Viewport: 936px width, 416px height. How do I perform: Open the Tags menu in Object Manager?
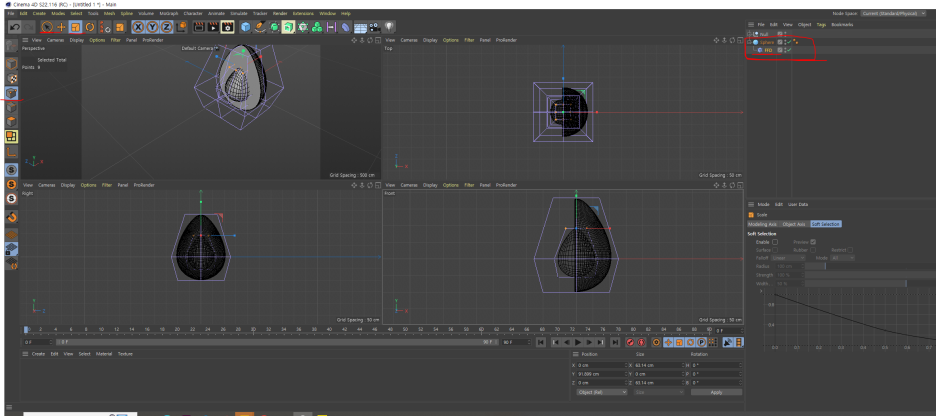coord(821,24)
